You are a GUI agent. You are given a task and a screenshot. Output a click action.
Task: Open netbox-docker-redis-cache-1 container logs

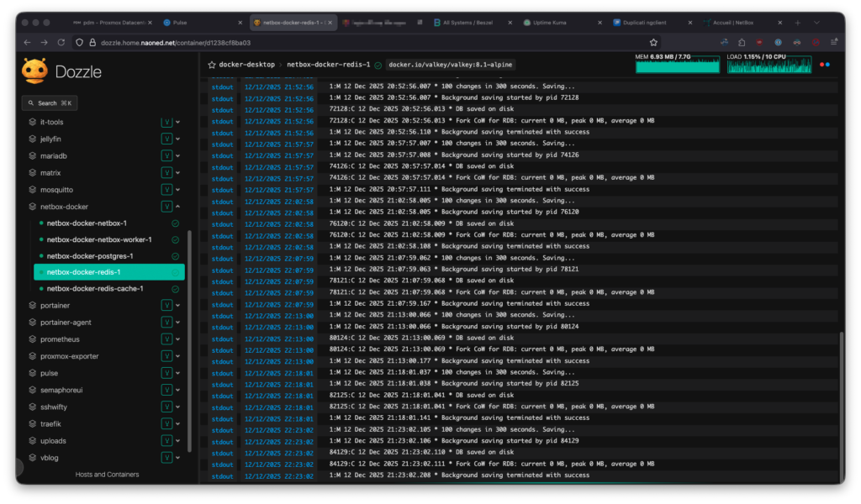coord(94,289)
